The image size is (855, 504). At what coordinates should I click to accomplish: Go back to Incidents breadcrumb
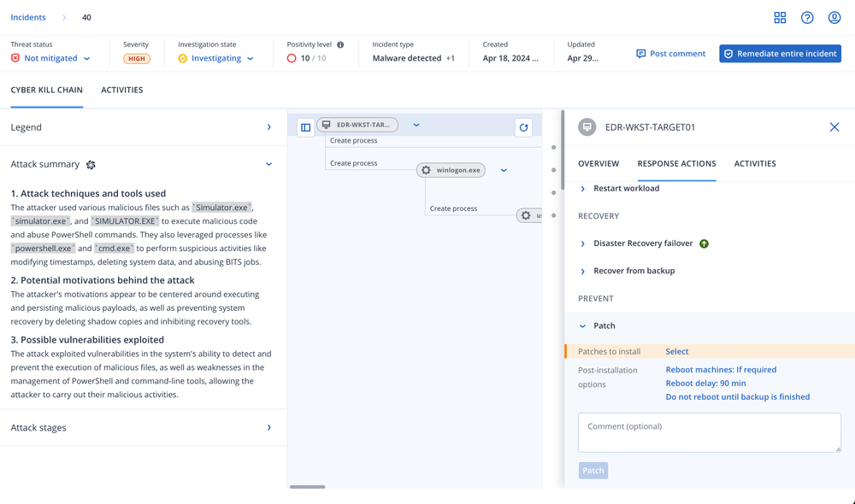(x=28, y=17)
